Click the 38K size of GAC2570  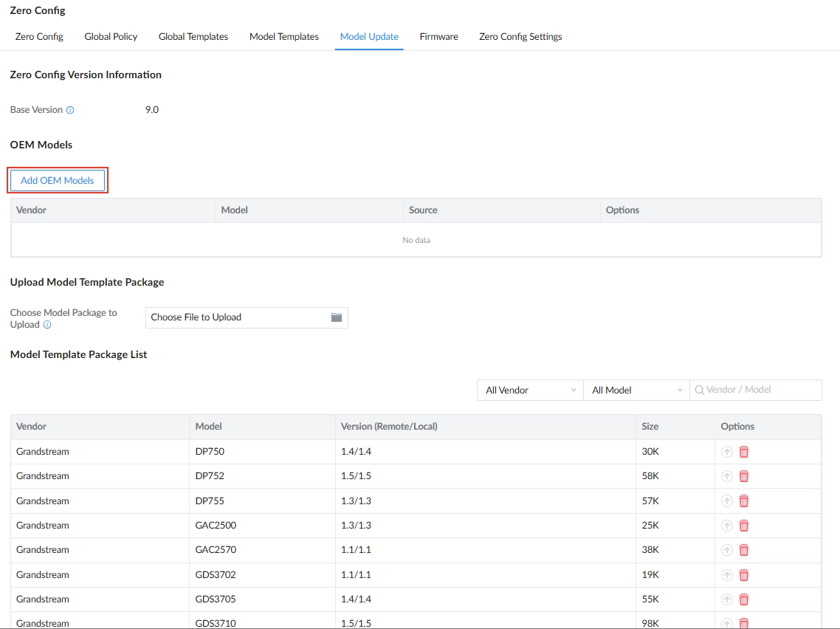pyautogui.click(x=650, y=550)
